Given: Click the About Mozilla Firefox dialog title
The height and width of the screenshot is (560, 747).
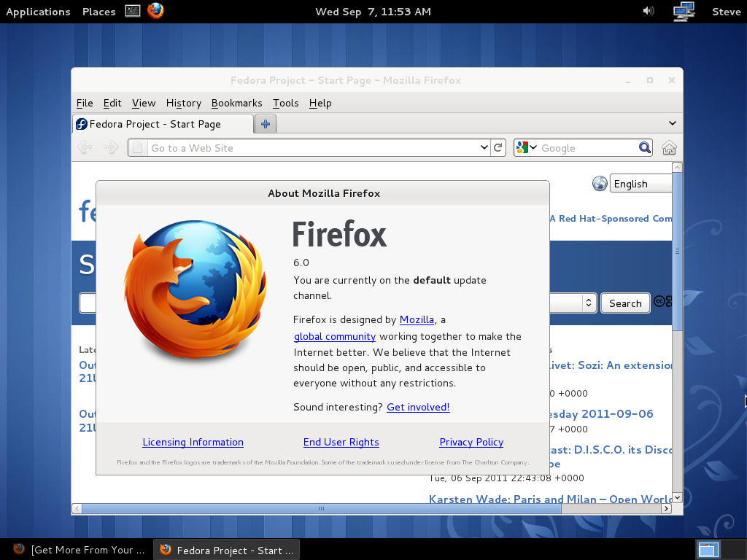Looking at the screenshot, I should 324,192.
